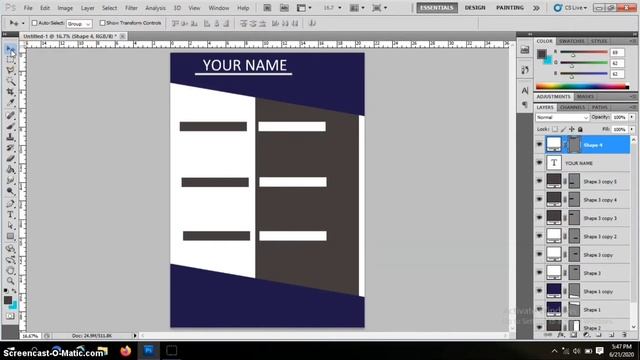The image size is (640, 360).
Task: Open the layer blend mode Normal dropdown
Action: (x=562, y=118)
